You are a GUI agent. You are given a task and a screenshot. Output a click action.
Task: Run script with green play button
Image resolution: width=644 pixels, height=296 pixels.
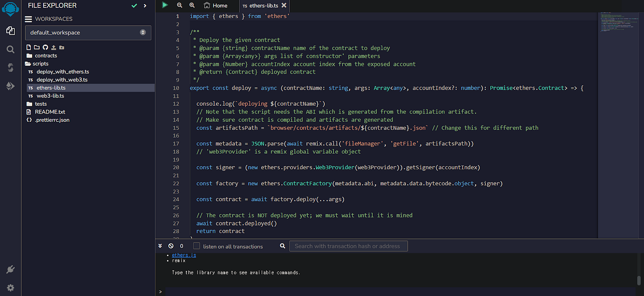coord(165,5)
